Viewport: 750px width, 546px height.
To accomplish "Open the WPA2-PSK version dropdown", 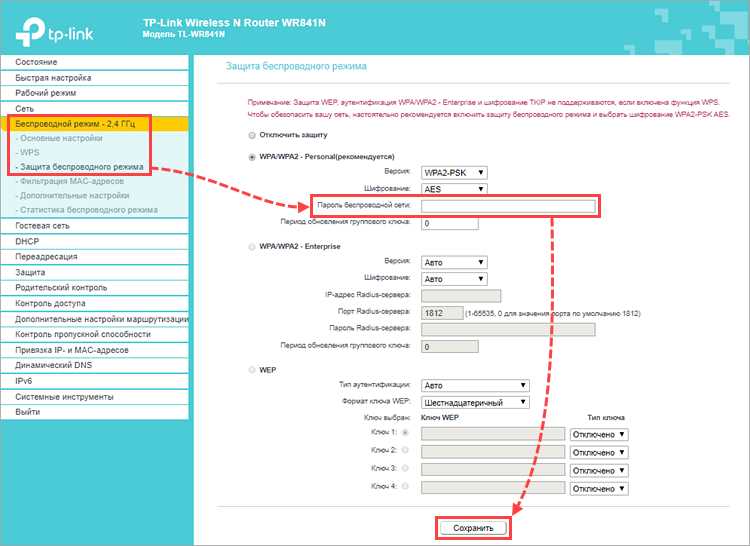I will coord(454,173).
